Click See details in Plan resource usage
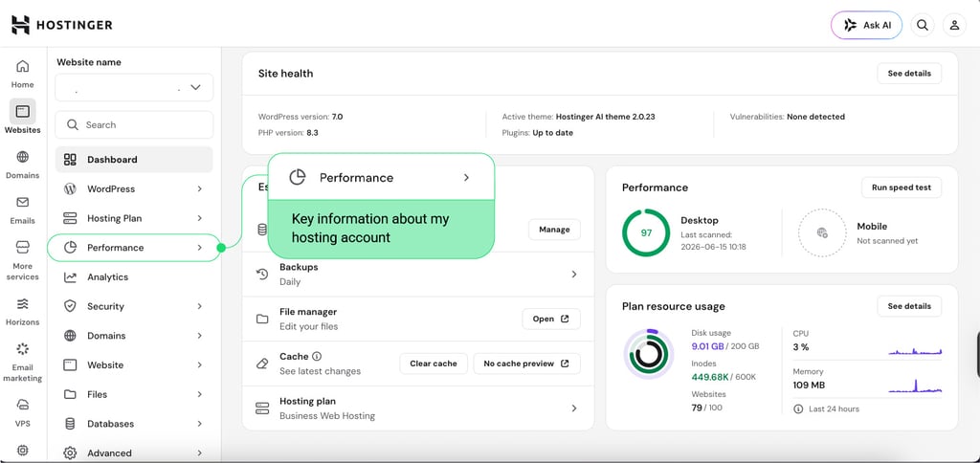This screenshot has width=980, height=463. (x=909, y=306)
